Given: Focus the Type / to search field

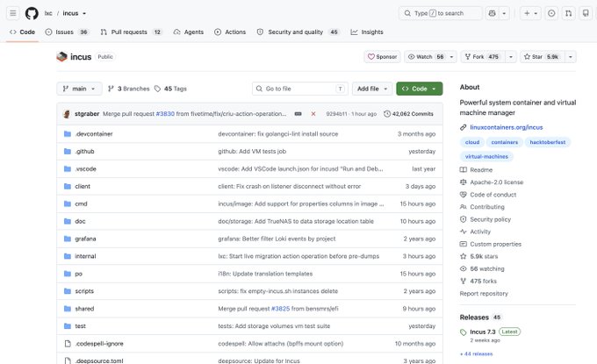Looking at the screenshot, I should click(x=440, y=13).
